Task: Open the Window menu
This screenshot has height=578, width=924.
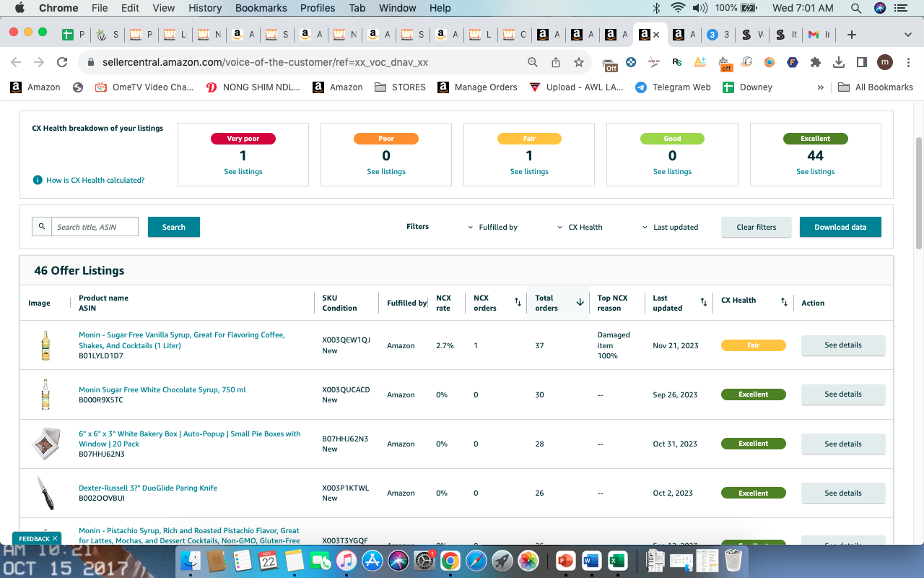Action: [x=397, y=9]
